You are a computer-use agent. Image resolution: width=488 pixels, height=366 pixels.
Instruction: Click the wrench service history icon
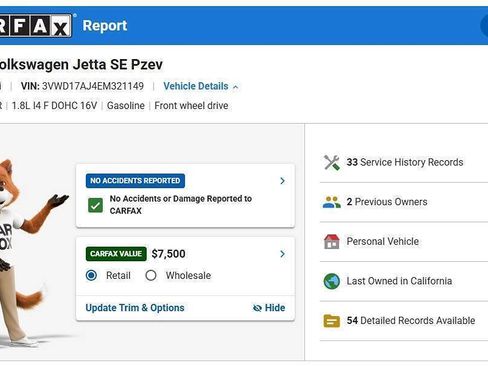tap(332, 163)
